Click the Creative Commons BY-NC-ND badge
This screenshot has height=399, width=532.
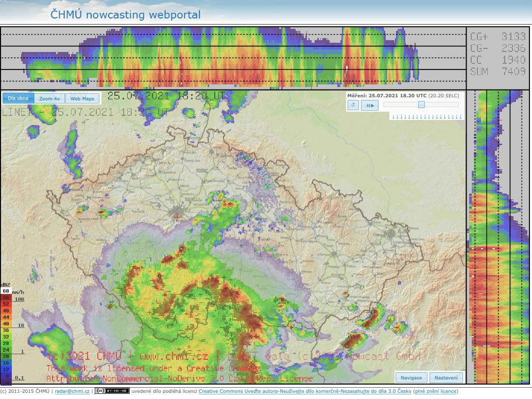pos(112,391)
